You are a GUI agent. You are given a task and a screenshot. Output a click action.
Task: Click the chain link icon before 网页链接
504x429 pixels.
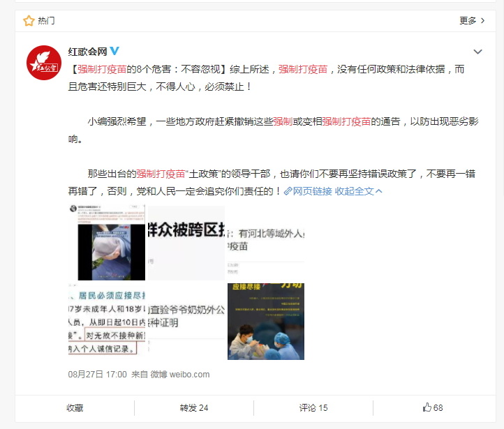pos(288,191)
